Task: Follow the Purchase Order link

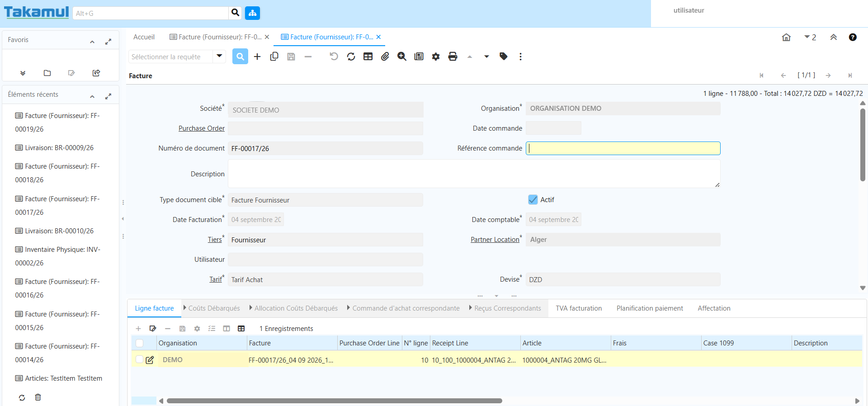Action: coord(202,128)
